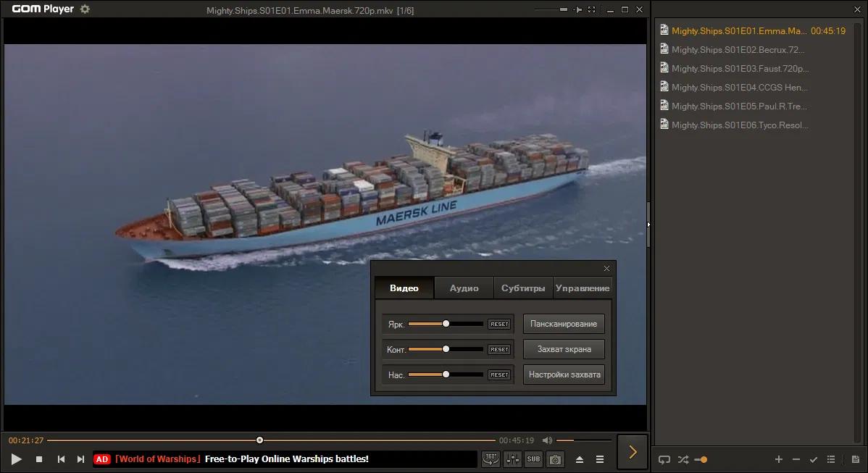The width and height of the screenshot is (868, 473).
Task: Switch the orange playlist toggle slider
Action: point(701,460)
